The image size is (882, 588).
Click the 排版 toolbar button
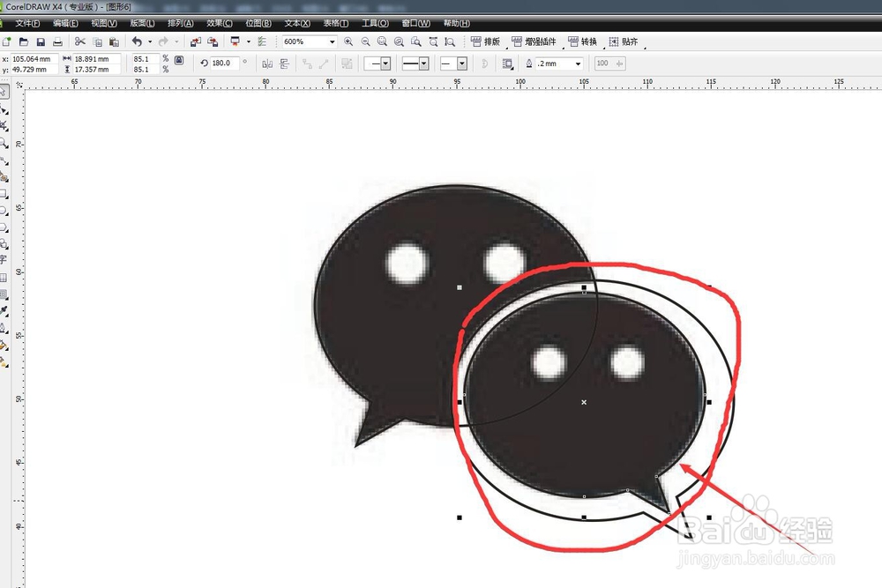pyautogui.click(x=485, y=41)
